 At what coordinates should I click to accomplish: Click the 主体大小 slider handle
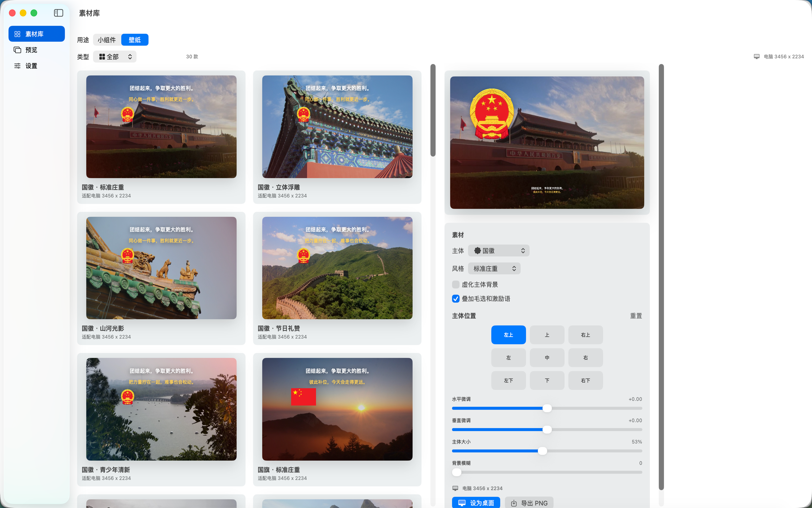point(542,451)
